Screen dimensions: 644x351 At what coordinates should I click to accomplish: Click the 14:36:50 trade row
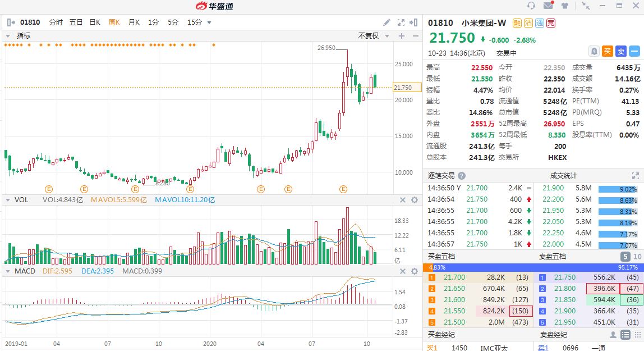[478, 188]
